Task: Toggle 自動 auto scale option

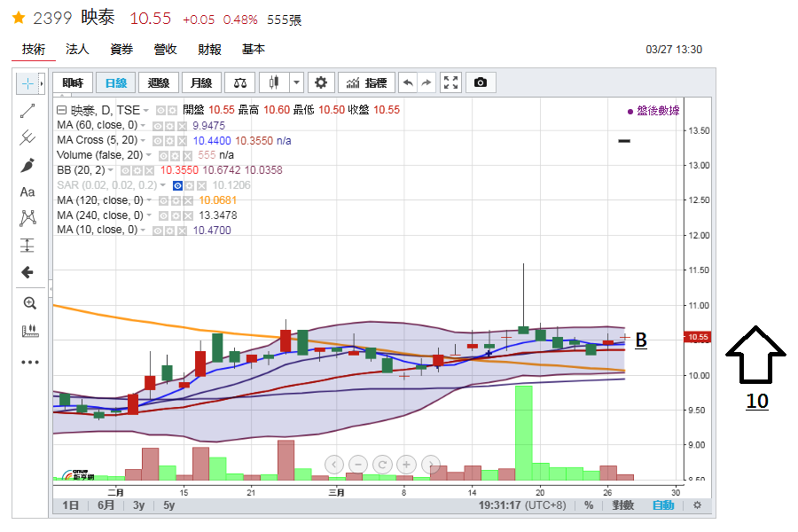Action: click(x=663, y=505)
